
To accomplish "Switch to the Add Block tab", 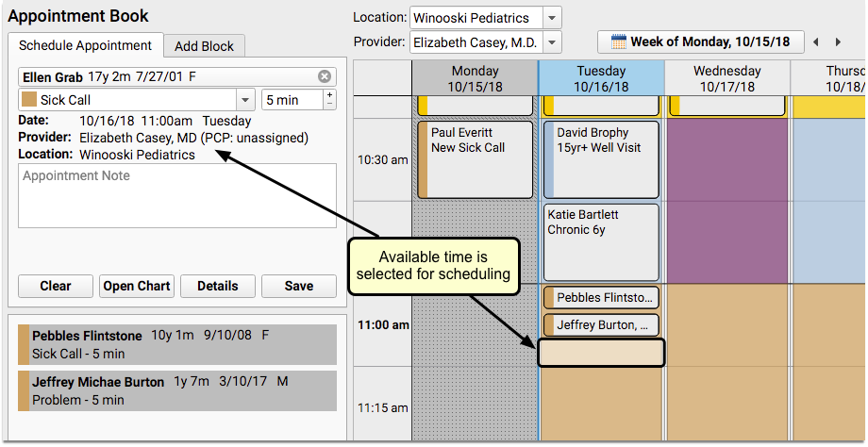I will coord(204,46).
